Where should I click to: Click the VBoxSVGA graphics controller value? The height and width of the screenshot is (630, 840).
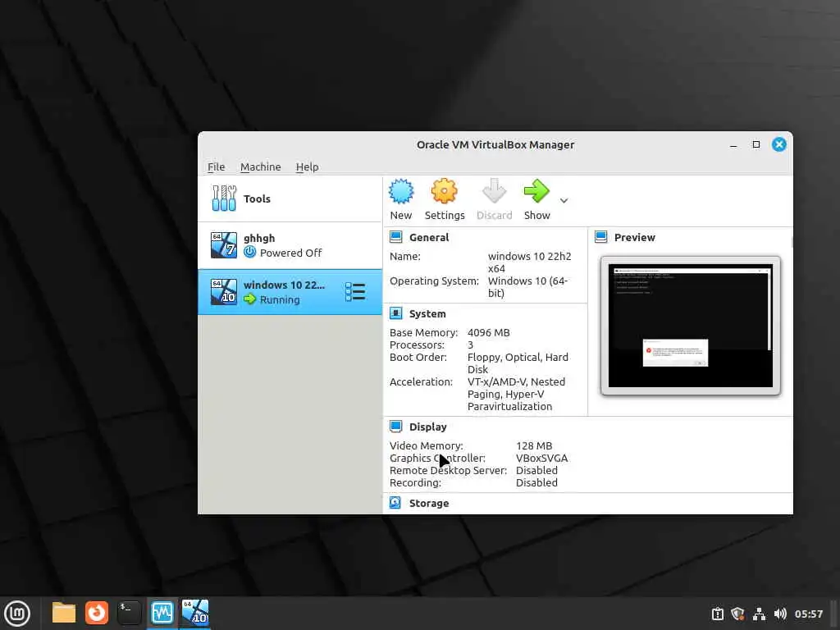click(x=541, y=458)
